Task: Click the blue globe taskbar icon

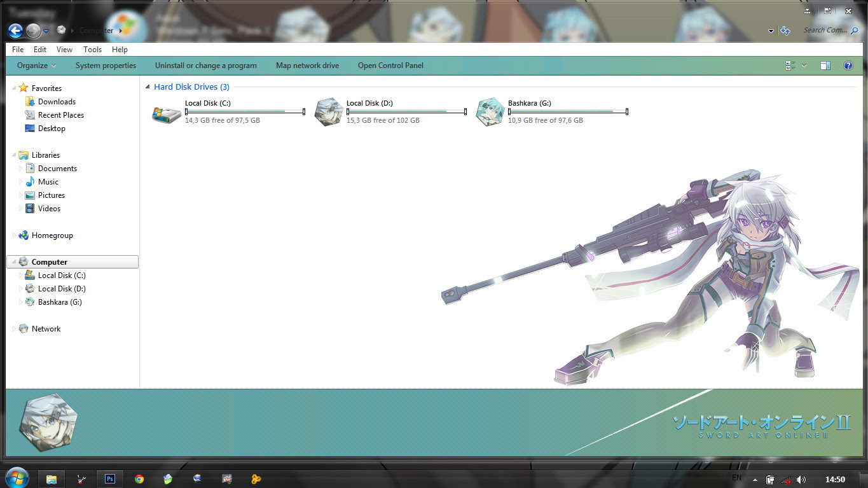Action: click(197, 479)
